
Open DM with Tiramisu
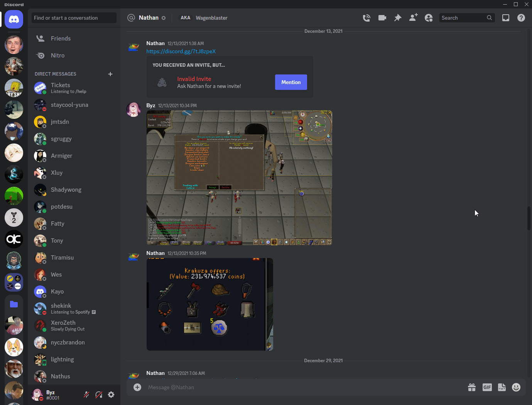click(x=74, y=258)
